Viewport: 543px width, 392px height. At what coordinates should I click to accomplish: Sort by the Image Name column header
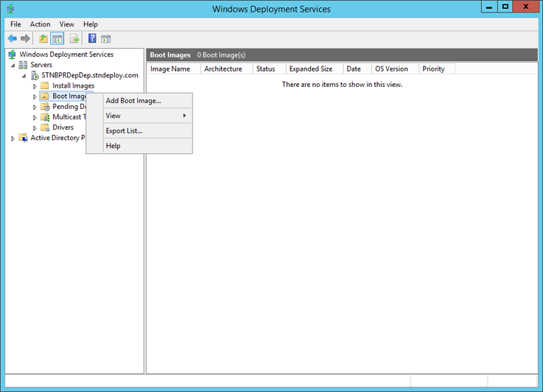pyautogui.click(x=170, y=69)
